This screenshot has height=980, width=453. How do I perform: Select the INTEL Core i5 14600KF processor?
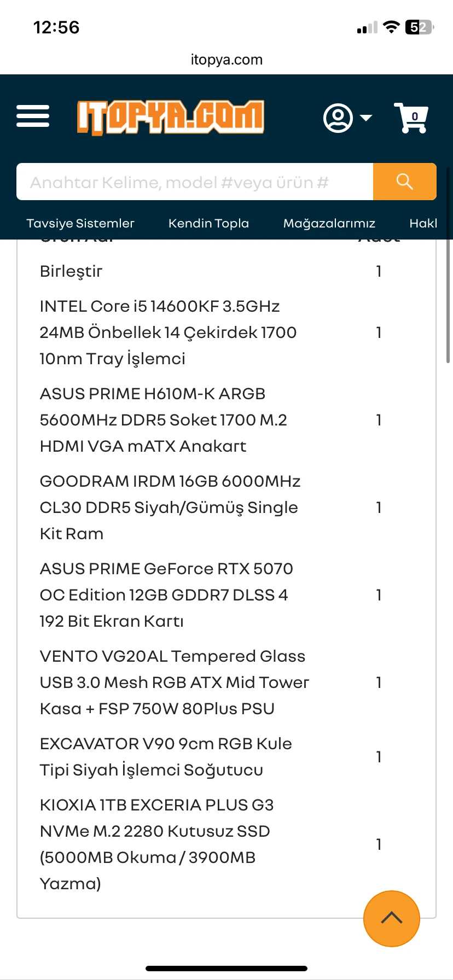click(x=168, y=332)
